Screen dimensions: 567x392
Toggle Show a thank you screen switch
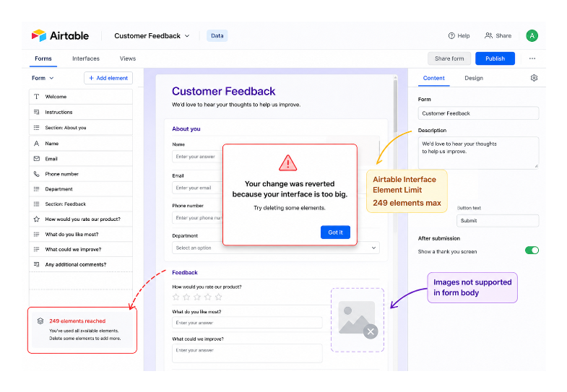tap(532, 251)
